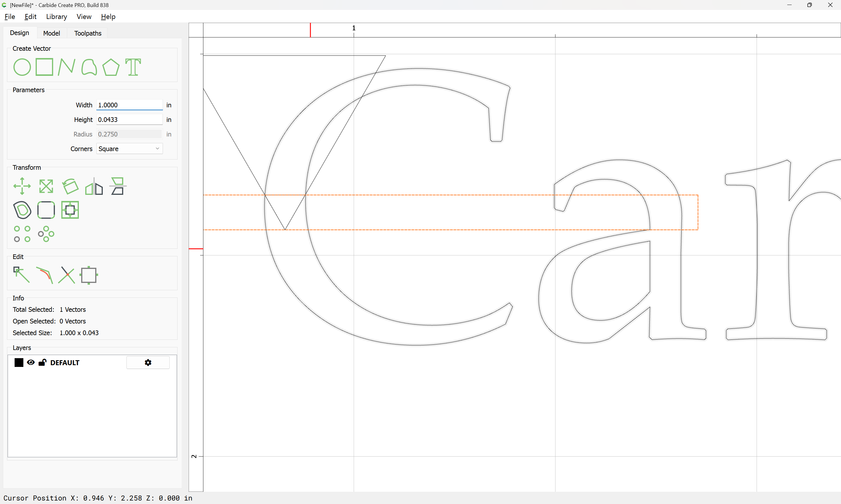
Task: Select the Rectangle vector creation tool
Action: pos(44,67)
